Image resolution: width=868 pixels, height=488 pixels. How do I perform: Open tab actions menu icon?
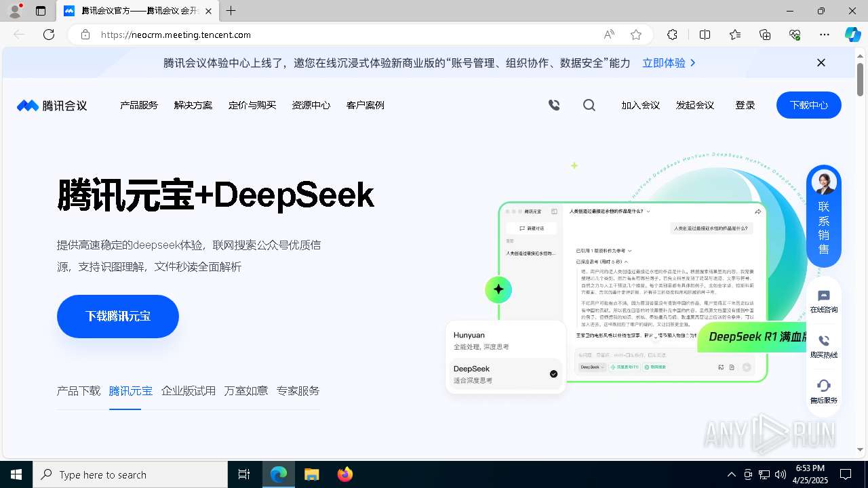pyautogui.click(x=41, y=11)
